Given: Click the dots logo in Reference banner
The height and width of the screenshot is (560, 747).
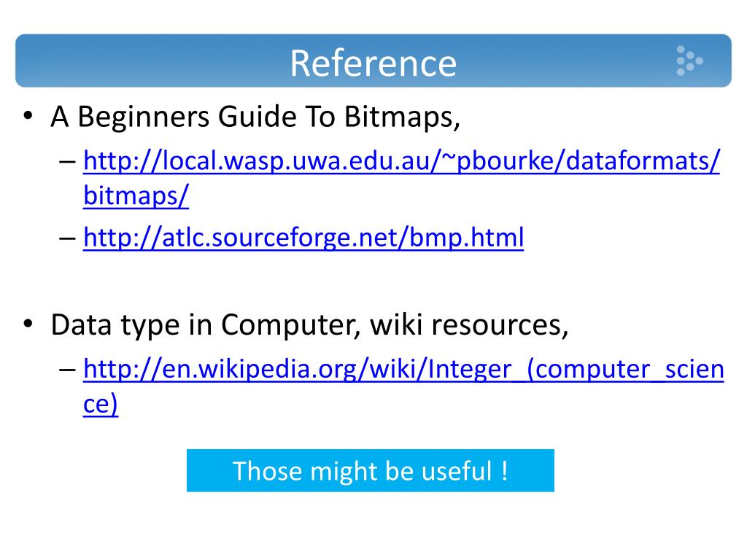Looking at the screenshot, I should pyautogui.click(x=689, y=61).
